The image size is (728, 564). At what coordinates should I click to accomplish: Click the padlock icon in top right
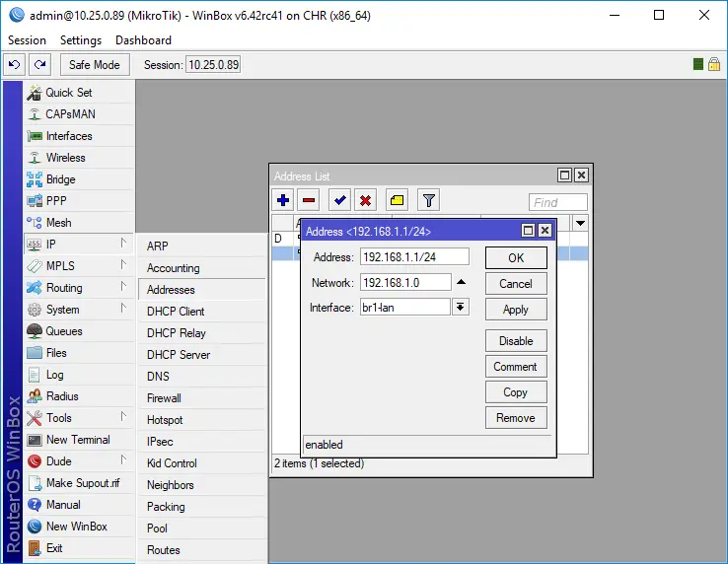tap(714, 64)
